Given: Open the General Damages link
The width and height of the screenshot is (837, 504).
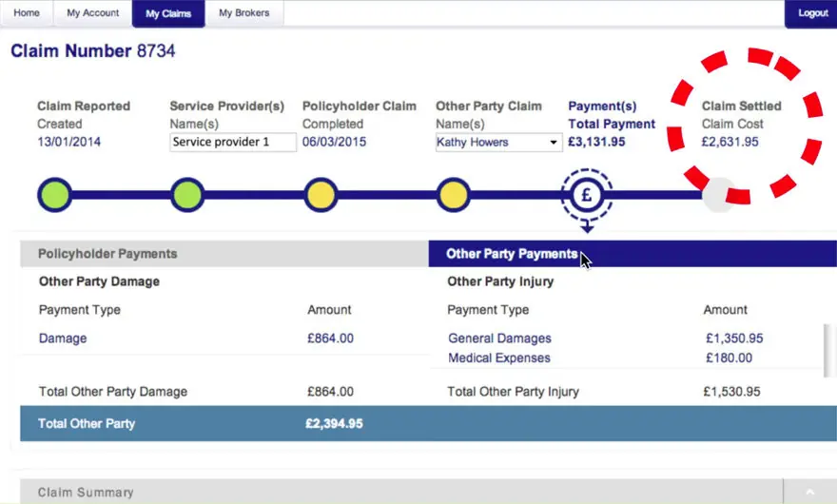Looking at the screenshot, I should [499, 339].
